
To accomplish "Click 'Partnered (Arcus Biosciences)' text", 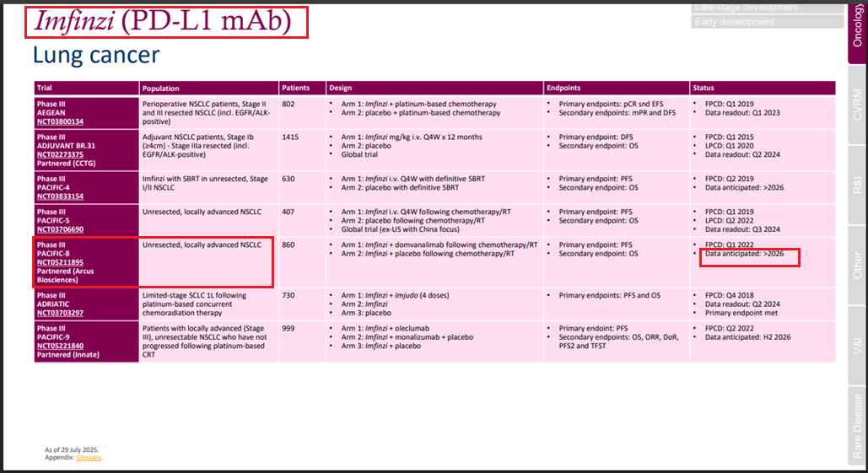I will [65, 276].
